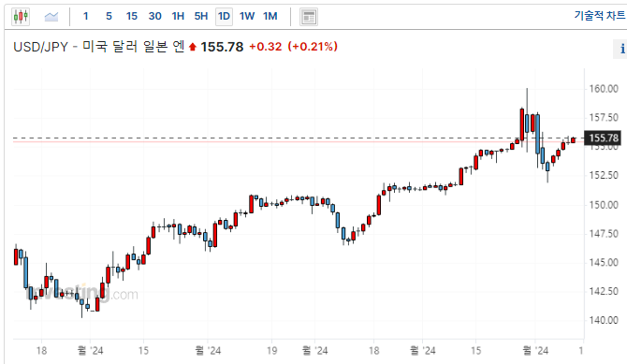Viewport: 627px width, 364px height.
Task: Click the large 155.78 quote in header
Action: [222, 47]
